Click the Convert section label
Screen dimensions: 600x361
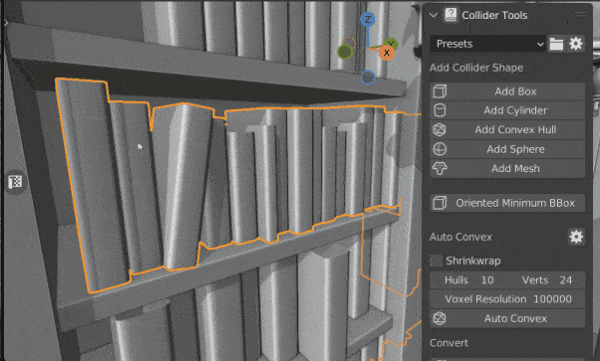point(449,343)
